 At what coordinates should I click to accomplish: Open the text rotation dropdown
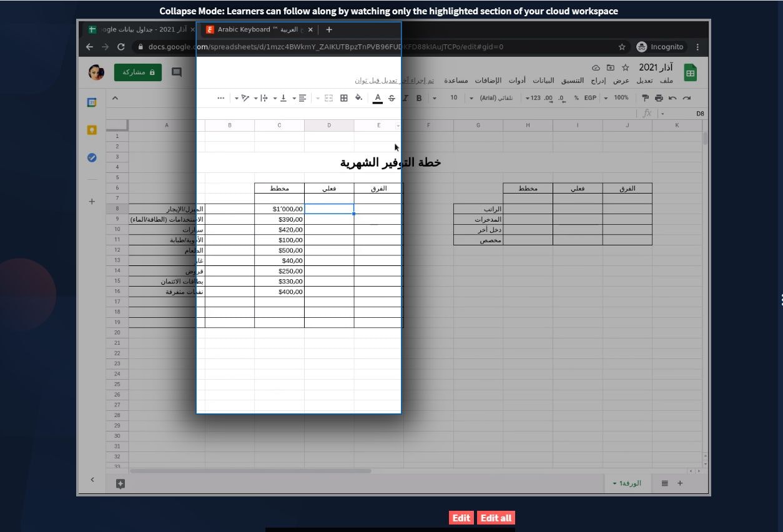(242, 98)
